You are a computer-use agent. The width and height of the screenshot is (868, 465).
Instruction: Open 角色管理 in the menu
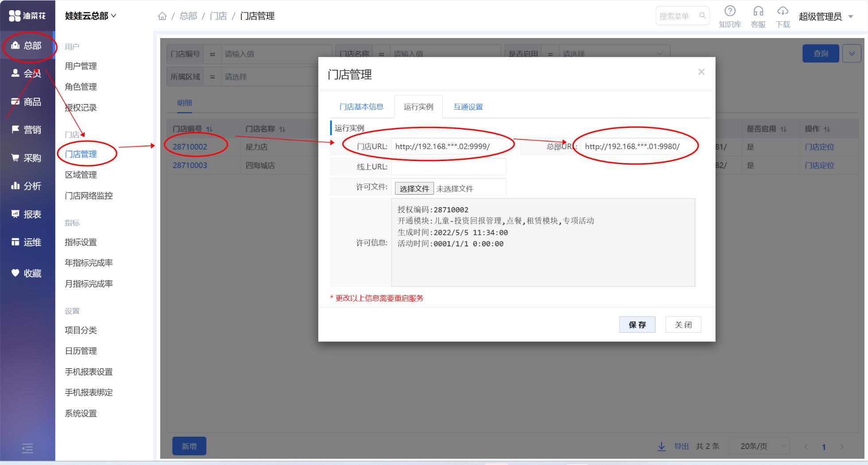[81, 87]
